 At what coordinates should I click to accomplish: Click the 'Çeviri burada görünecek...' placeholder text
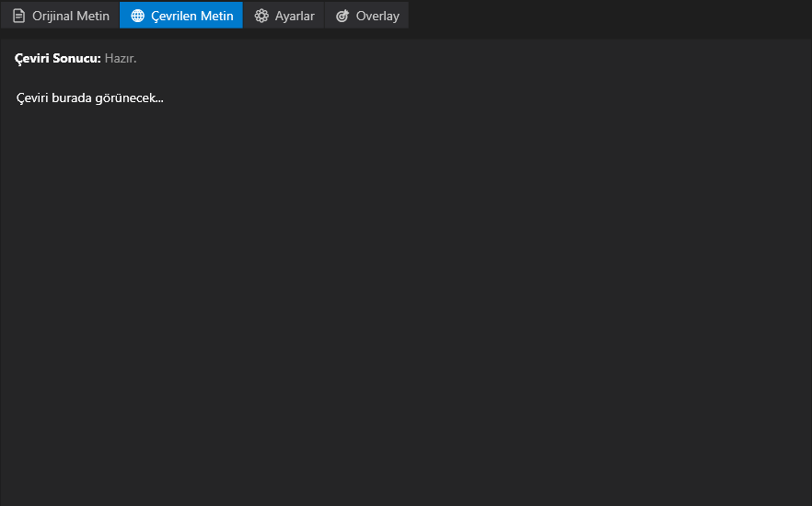[90, 98]
